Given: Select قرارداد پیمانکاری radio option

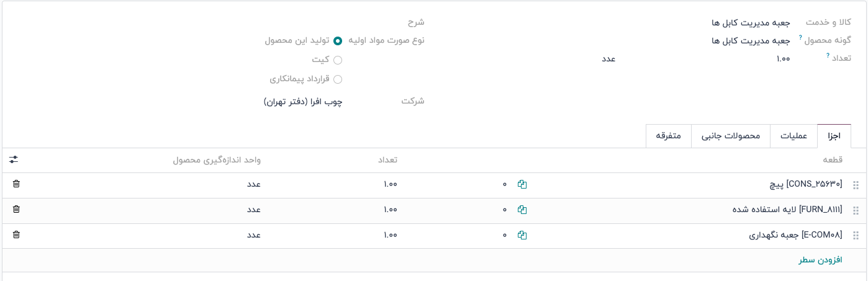Looking at the screenshot, I should click(338, 79).
